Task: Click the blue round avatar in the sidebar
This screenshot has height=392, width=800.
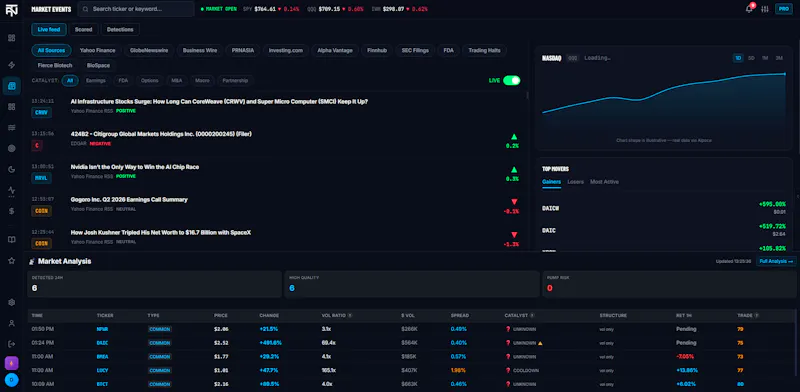Action: coord(11,379)
